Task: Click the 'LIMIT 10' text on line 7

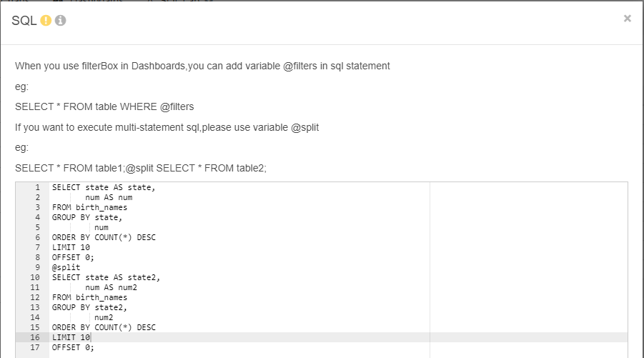Action: 71,247
